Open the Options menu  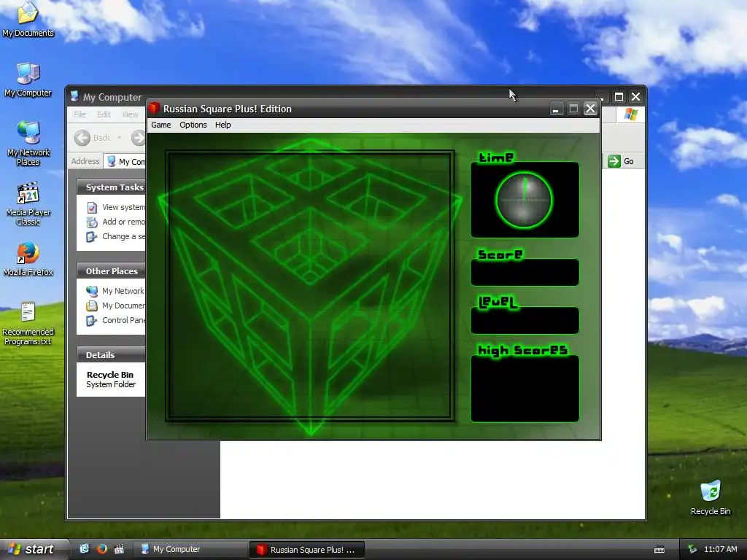[x=193, y=125]
